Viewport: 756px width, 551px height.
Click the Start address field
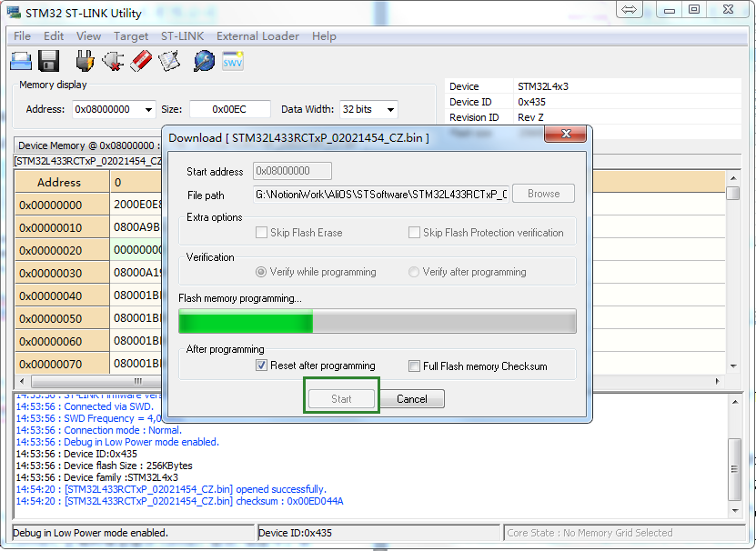292,171
